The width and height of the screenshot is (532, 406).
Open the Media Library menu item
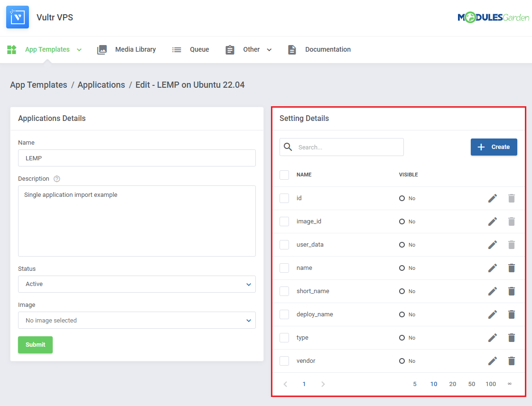[135, 49]
